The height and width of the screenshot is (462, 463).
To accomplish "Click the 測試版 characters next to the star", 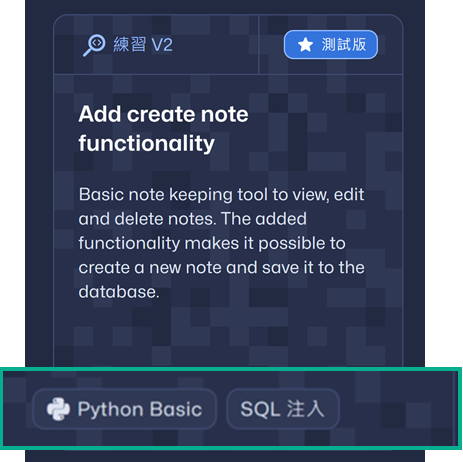I will pyautogui.click(x=344, y=45).
